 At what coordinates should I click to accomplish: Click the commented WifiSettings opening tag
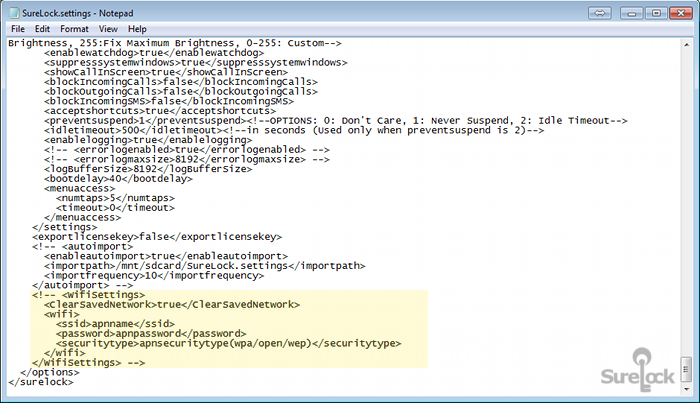pyautogui.click(x=88, y=295)
